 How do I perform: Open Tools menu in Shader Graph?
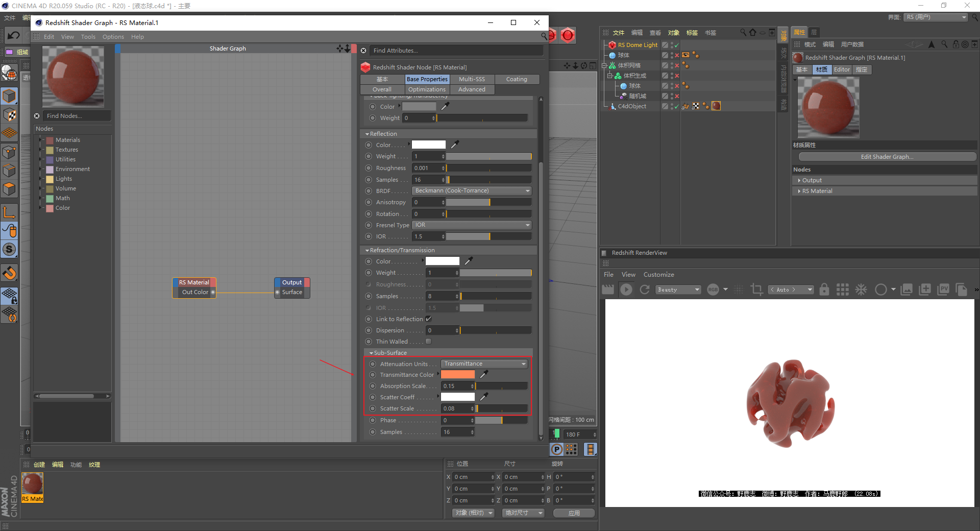coord(88,37)
